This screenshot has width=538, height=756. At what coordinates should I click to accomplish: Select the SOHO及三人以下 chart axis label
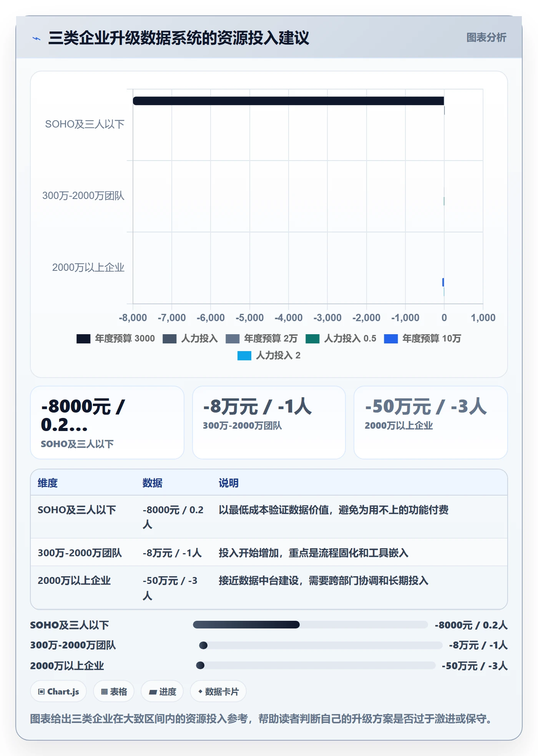85,124
